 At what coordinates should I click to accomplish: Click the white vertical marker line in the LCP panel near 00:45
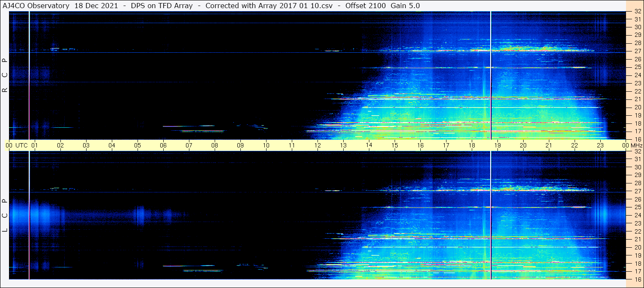[x=29, y=214]
